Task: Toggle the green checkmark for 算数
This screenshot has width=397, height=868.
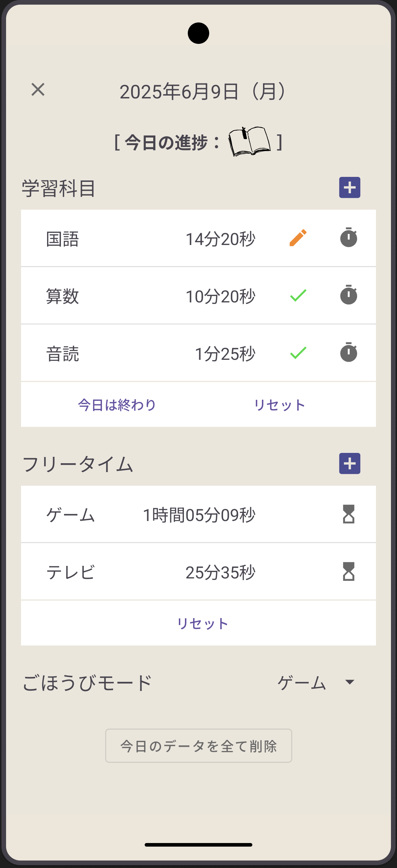Action: [298, 295]
